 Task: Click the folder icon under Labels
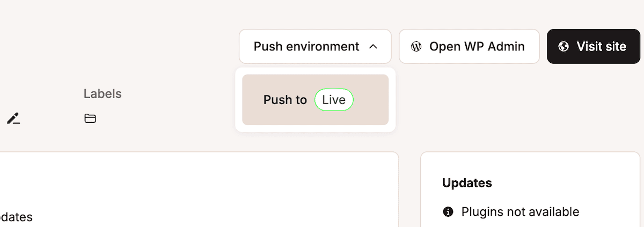[x=90, y=119]
